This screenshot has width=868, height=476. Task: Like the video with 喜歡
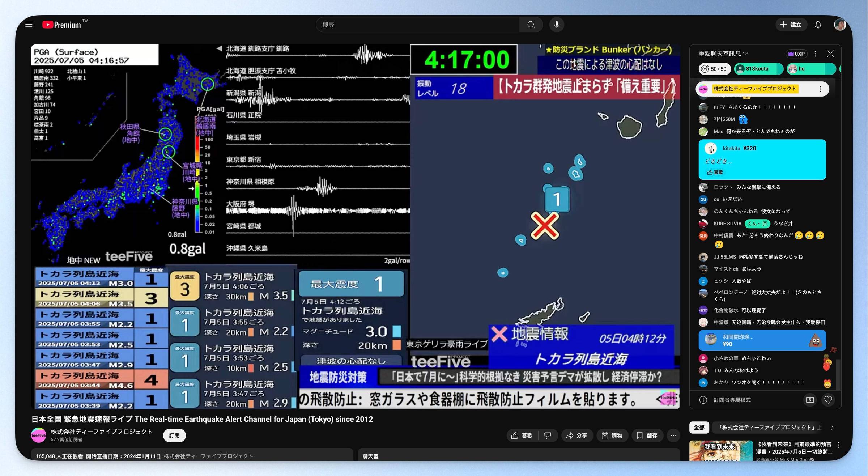(x=522, y=435)
